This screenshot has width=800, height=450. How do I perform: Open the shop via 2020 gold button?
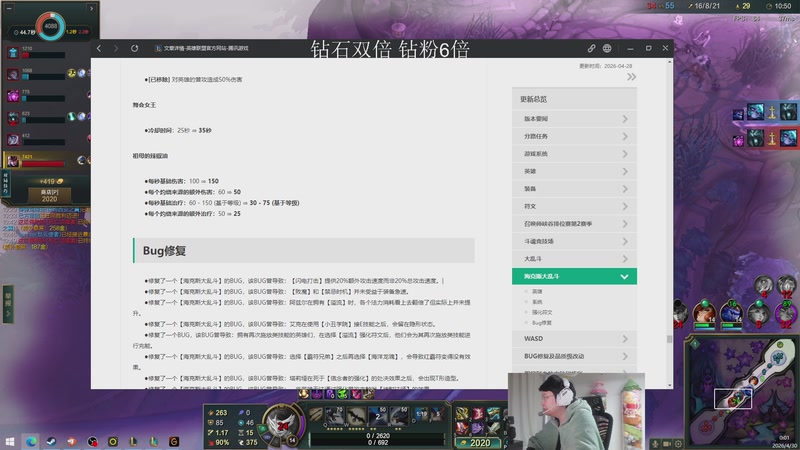click(x=479, y=443)
